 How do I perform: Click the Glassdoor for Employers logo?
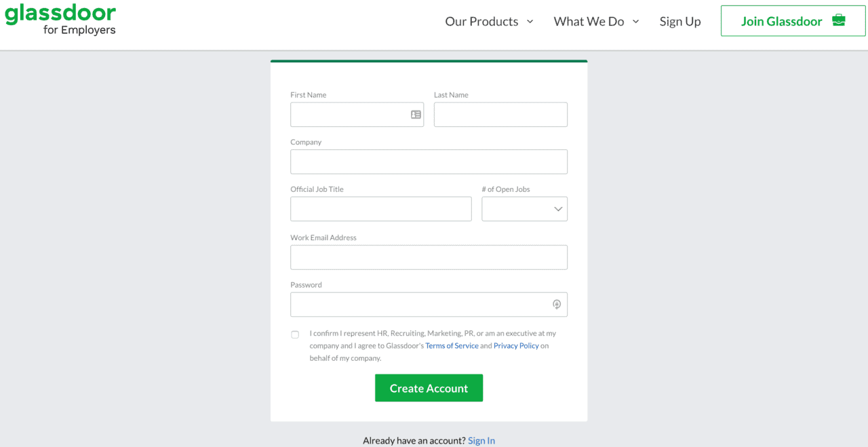pos(60,20)
